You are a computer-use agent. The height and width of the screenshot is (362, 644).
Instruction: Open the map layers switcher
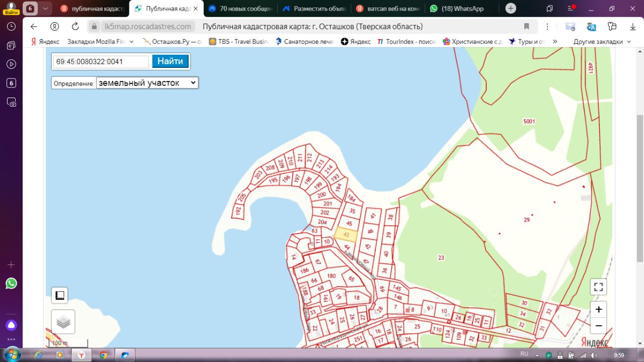[x=63, y=322]
